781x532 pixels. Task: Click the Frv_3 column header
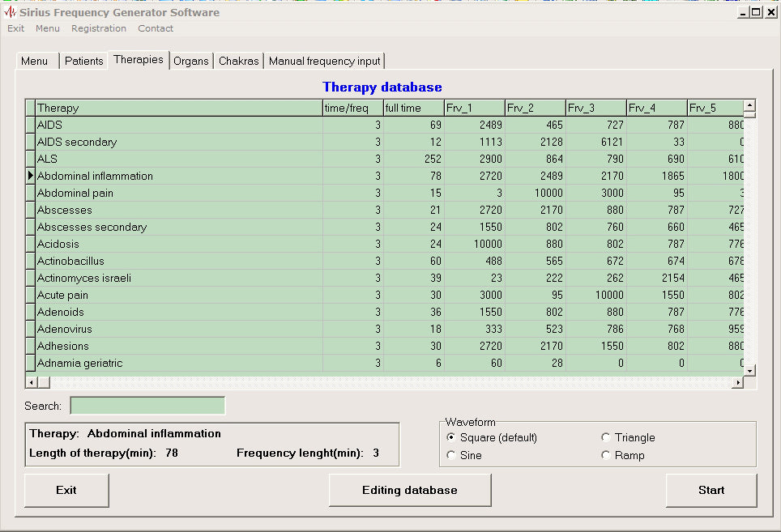(x=596, y=108)
